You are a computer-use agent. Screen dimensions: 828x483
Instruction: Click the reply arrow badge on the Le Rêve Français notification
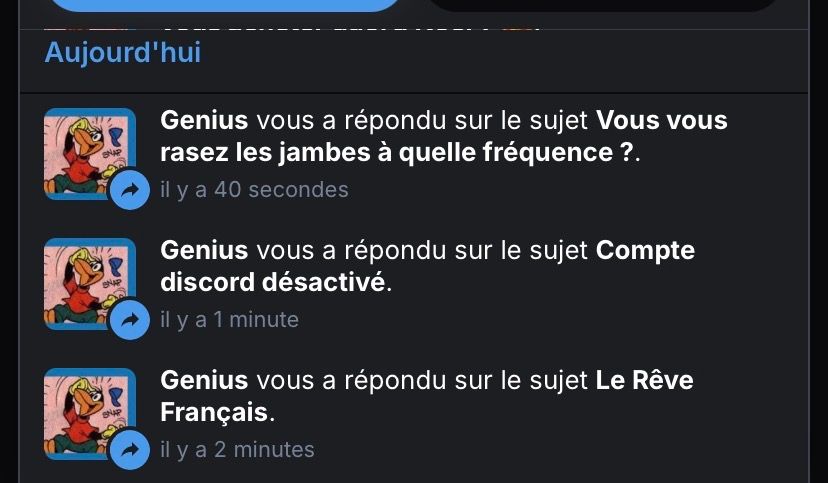[x=129, y=450]
